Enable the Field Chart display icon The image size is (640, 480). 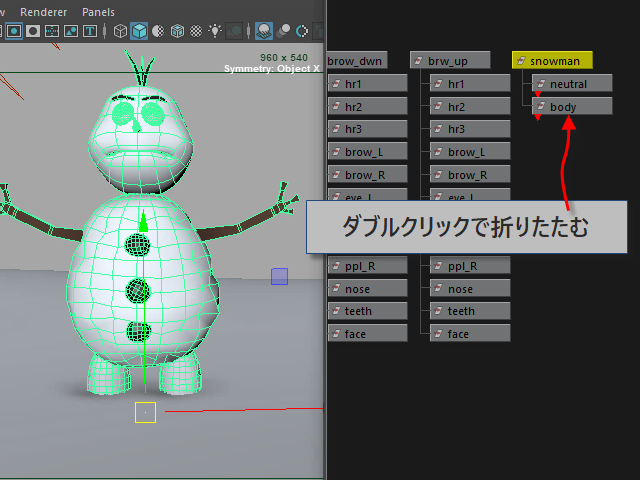52,30
